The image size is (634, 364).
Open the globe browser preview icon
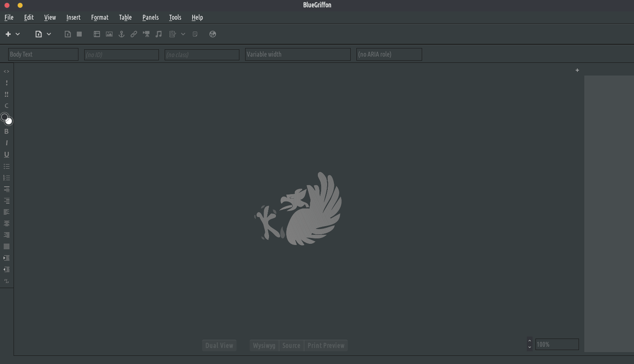point(212,34)
